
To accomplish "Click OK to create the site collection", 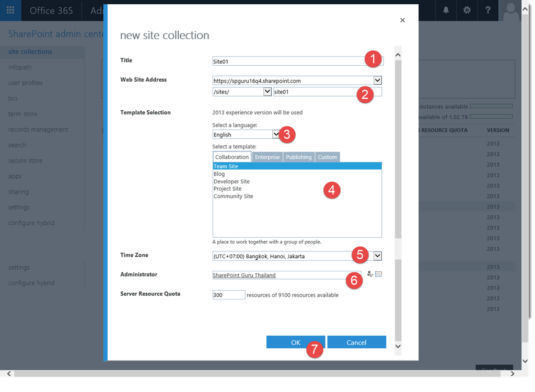I will coord(296,342).
